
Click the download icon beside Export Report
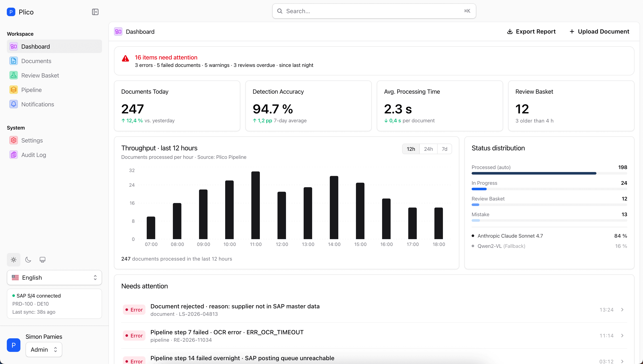(510, 31)
